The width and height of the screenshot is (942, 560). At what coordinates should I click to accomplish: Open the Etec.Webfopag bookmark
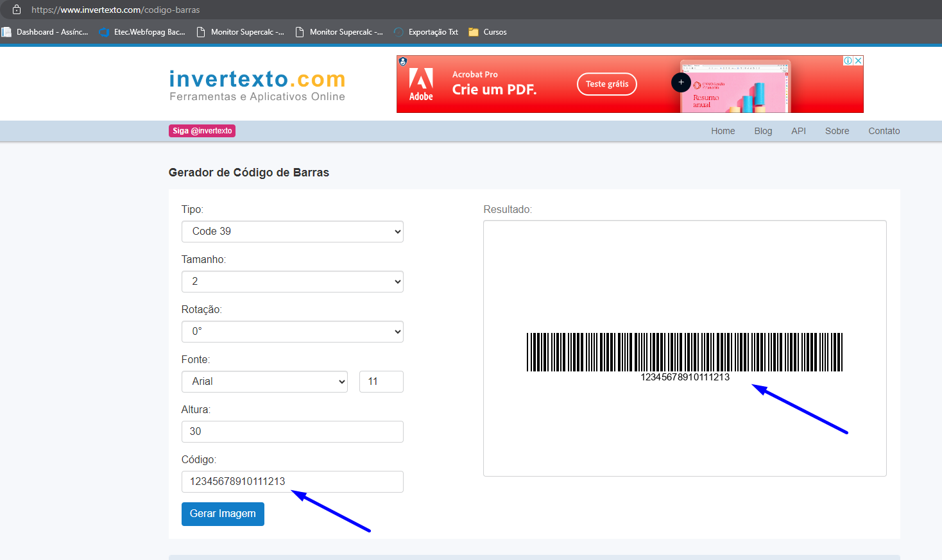(142, 32)
